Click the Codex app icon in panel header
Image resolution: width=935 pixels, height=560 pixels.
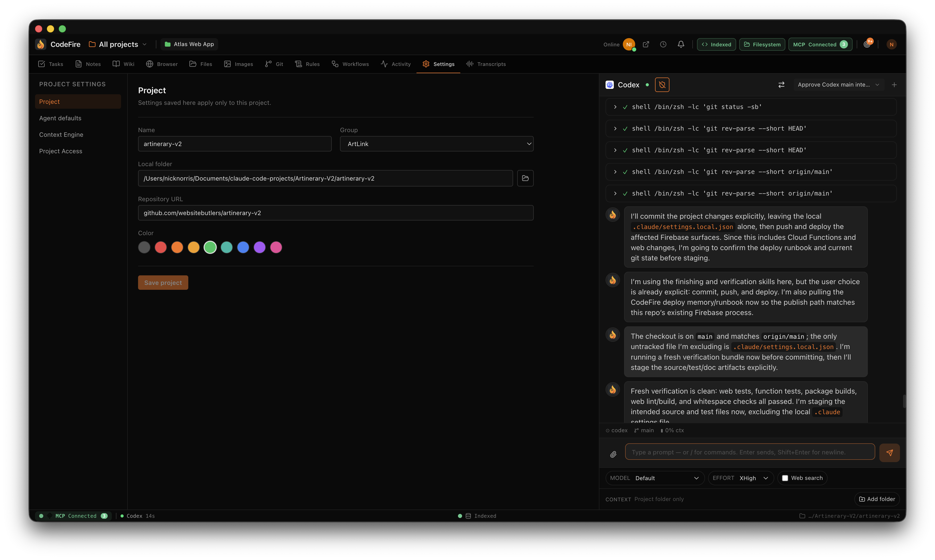[x=610, y=85]
